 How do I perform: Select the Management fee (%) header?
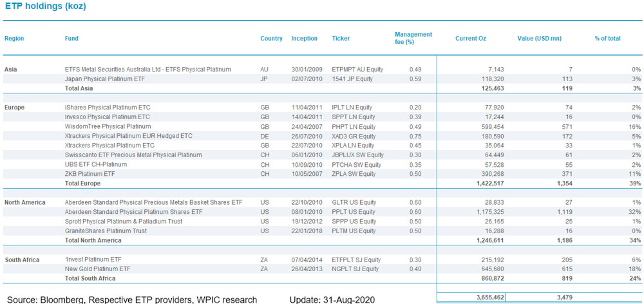click(413, 38)
